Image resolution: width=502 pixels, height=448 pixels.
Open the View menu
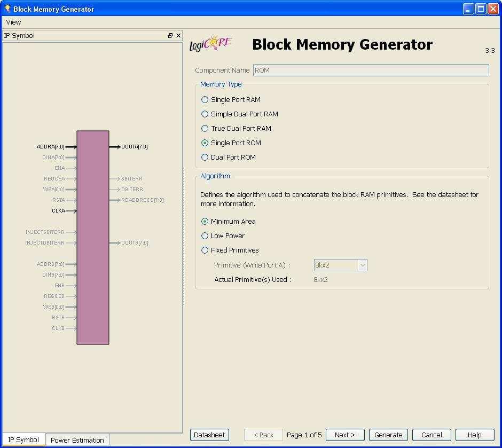[x=13, y=22]
